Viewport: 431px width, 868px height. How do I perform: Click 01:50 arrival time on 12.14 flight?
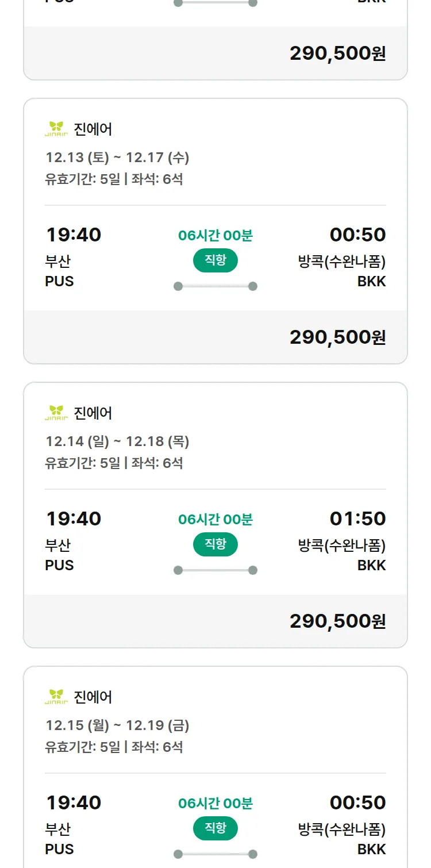[357, 519]
